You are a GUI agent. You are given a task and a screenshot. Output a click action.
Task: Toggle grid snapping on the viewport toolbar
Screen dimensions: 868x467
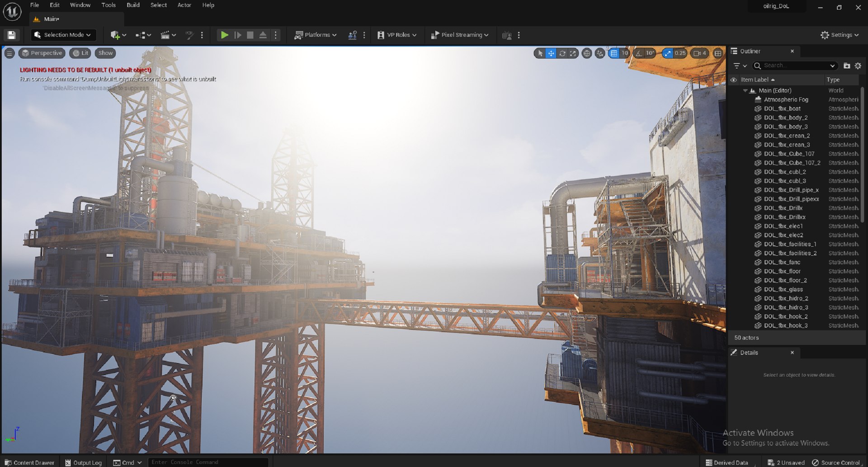pyautogui.click(x=613, y=53)
